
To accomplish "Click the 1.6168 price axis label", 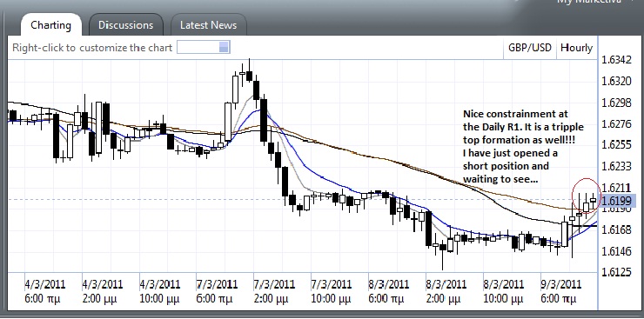I will tap(616, 229).
